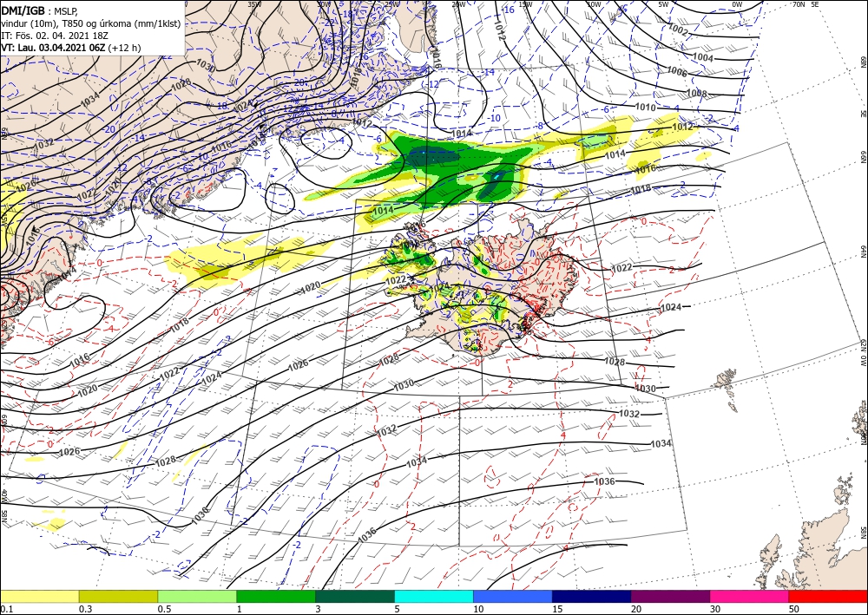This screenshot has width=868, height=615.
Task: Click the '66N' latitude label at right edge
Action: [863, 158]
